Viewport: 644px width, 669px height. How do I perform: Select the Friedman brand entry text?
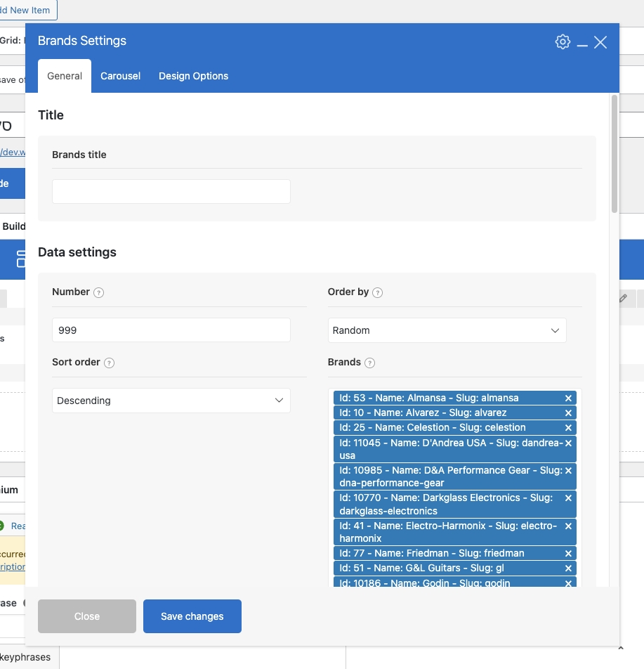coord(432,553)
